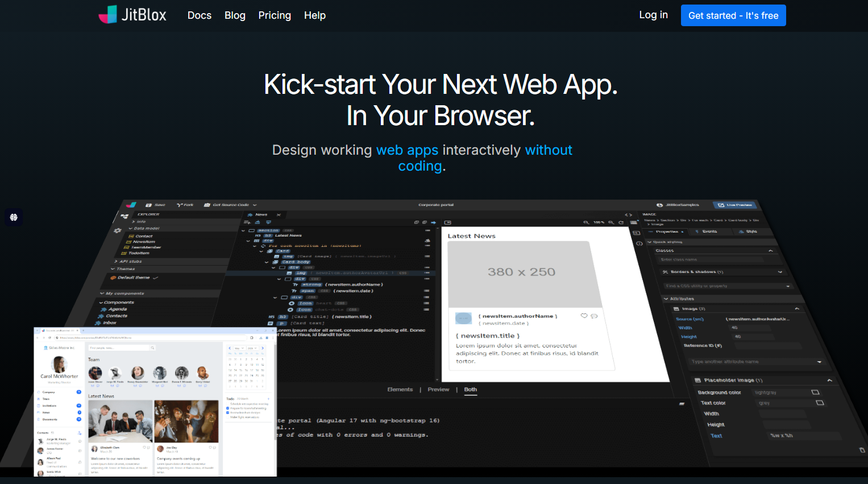Click Get started - It's free button

click(x=733, y=15)
